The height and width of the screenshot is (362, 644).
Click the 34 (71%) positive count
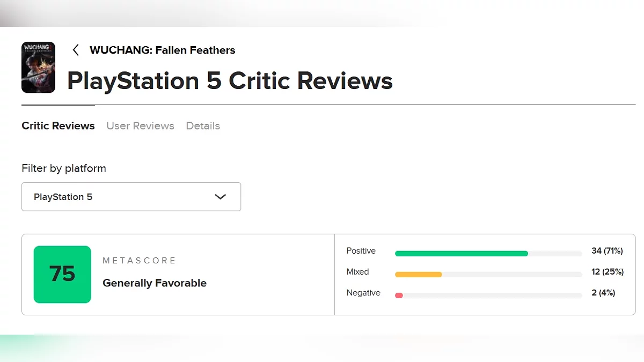[607, 251]
